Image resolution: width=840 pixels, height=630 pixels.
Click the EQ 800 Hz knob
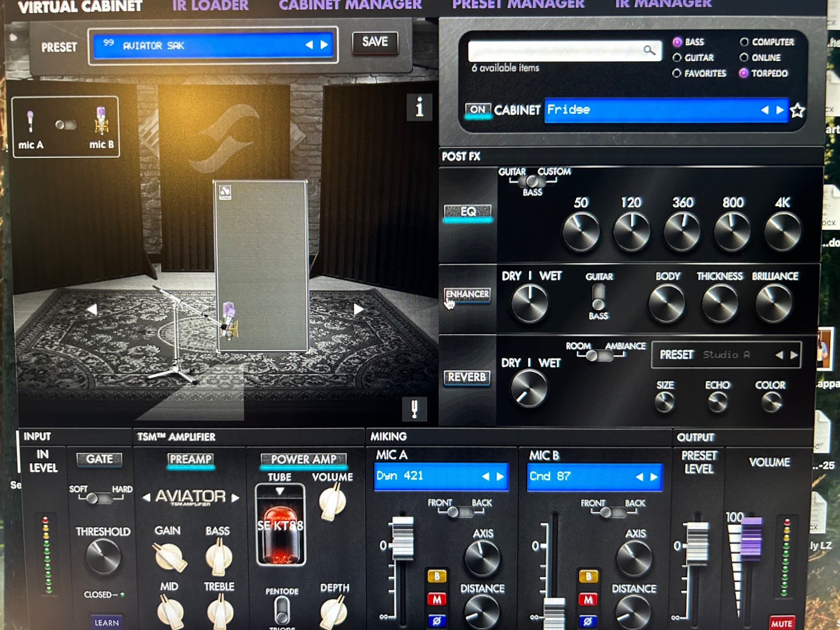tap(732, 232)
